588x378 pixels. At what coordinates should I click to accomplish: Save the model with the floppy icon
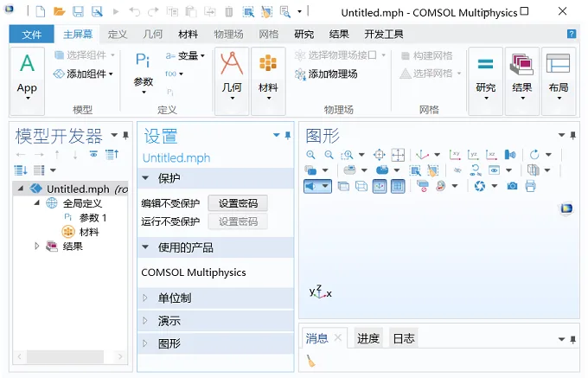(78, 11)
